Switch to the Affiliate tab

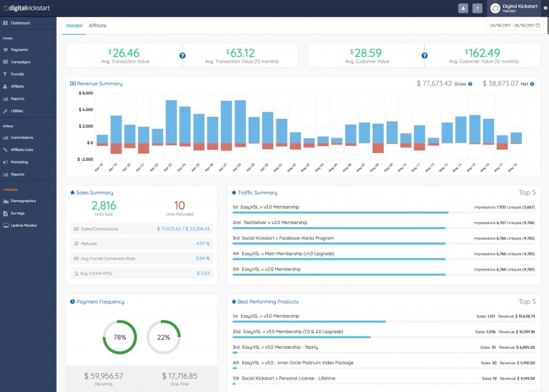click(98, 26)
